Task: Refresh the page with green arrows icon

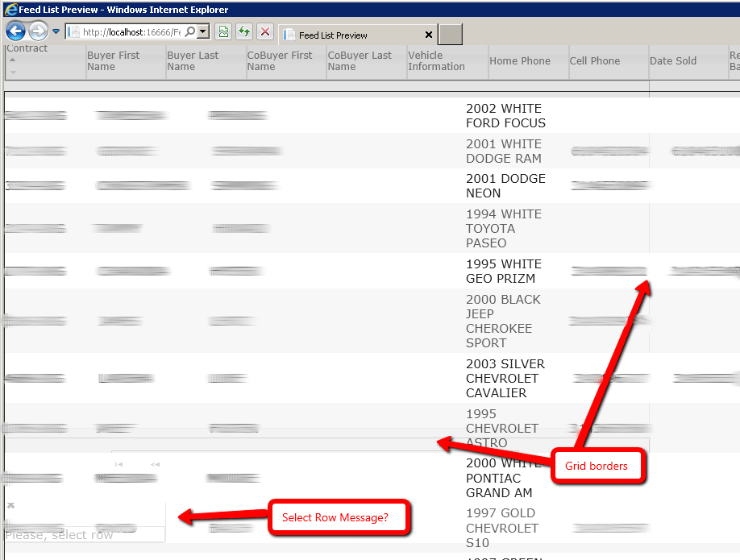Action: (x=244, y=31)
